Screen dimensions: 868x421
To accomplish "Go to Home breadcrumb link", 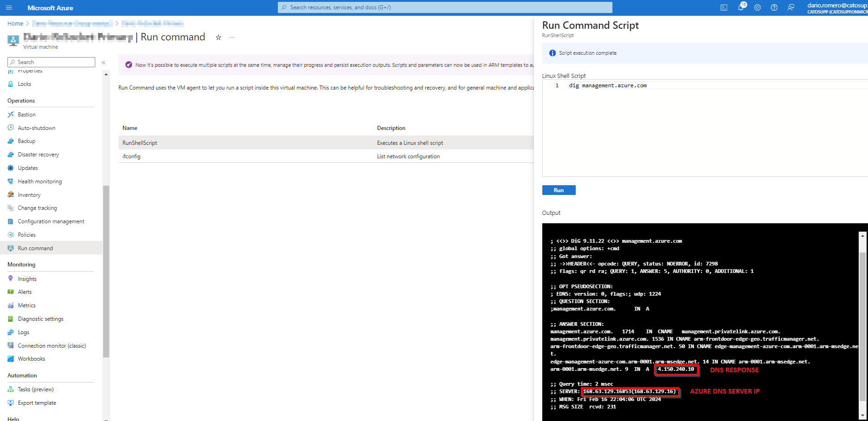I will (15, 24).
